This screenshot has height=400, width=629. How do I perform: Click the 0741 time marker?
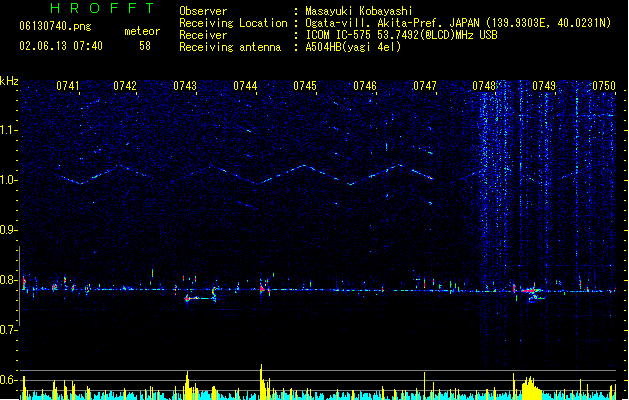tap(68, 86)
